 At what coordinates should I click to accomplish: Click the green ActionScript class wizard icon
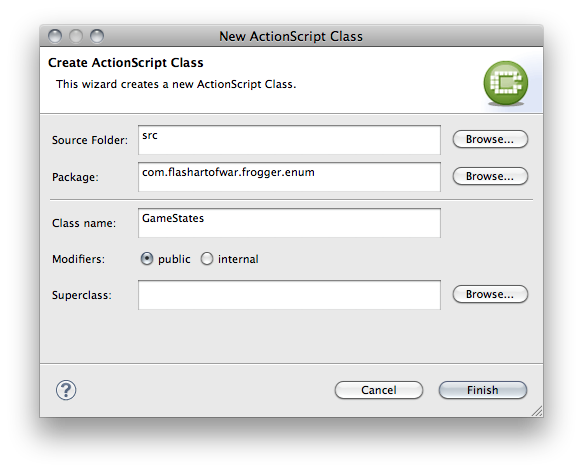coord(505,83)
